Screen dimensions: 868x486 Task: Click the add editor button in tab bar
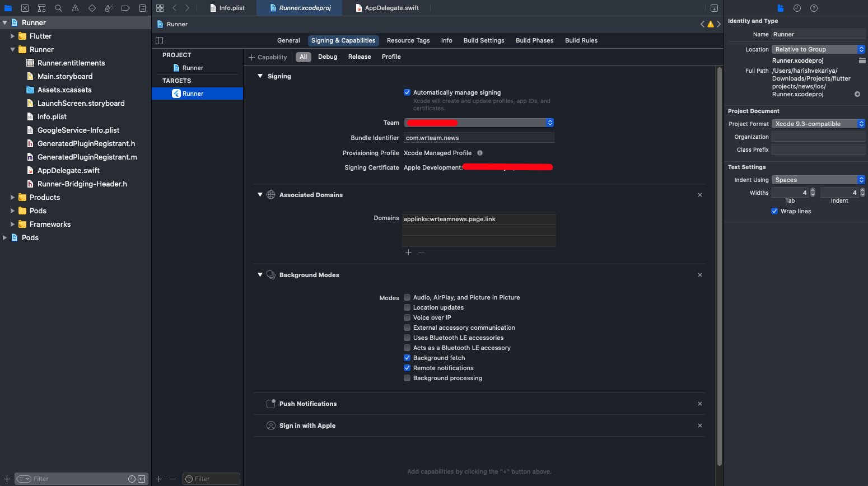[x=714, y=8]
